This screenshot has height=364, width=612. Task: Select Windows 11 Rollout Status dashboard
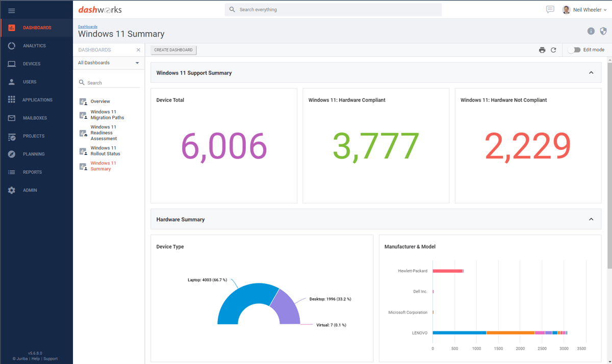(105, 151)
